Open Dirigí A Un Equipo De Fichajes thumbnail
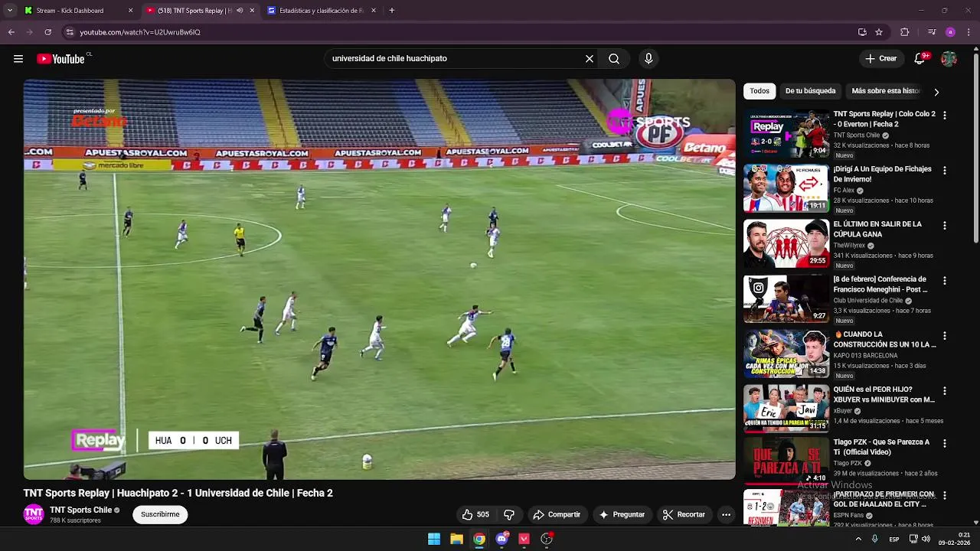The height and width of the screenshot is (551, 980). point(786,189)
